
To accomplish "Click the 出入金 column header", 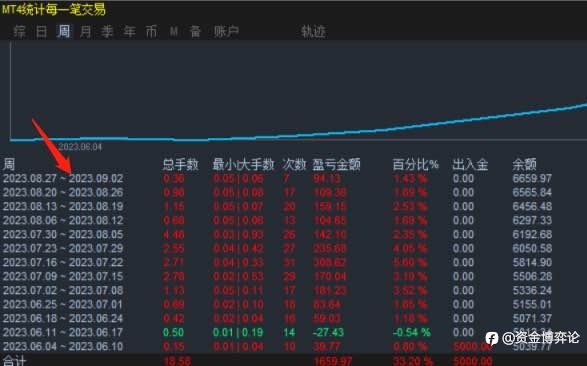I will pos(470,164).
